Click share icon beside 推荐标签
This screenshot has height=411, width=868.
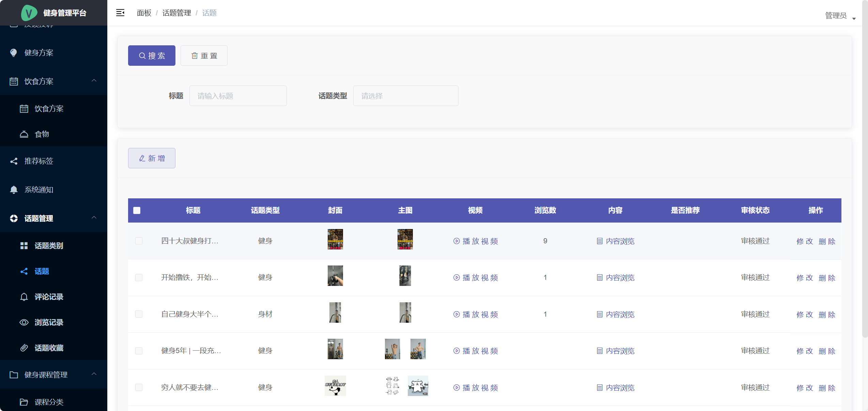(14, 161)
